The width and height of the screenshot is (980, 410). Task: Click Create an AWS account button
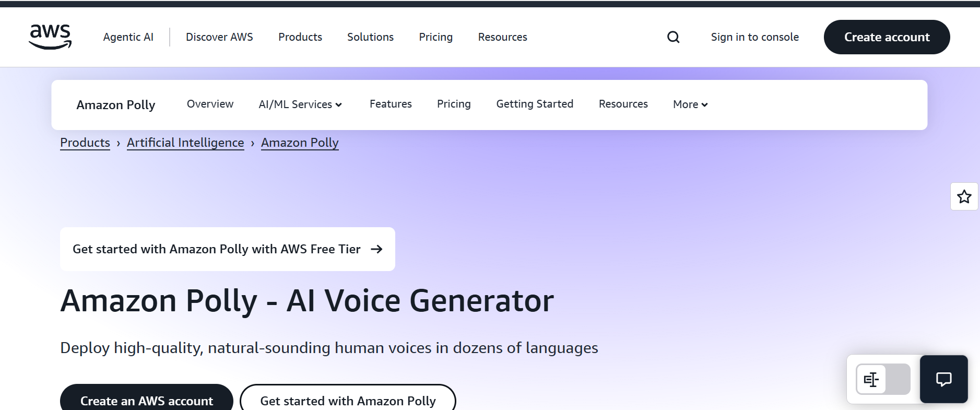pos(147,400)
